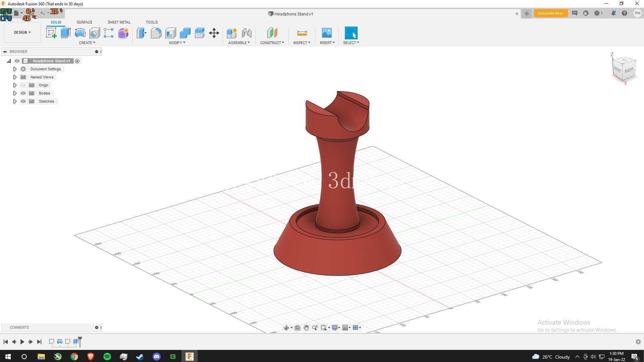Switch to the SHEET METAL tab
Image resolution: width=644 pixels, height=362 pixels.
(x=119, y=22)
